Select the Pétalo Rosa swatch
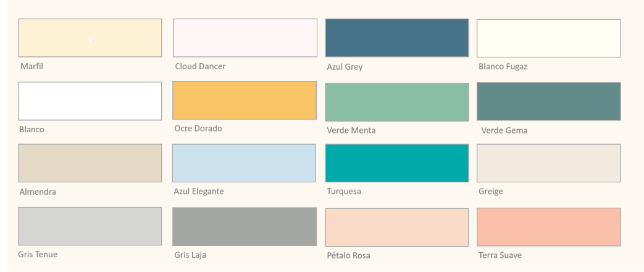 (x=396, y=227)
